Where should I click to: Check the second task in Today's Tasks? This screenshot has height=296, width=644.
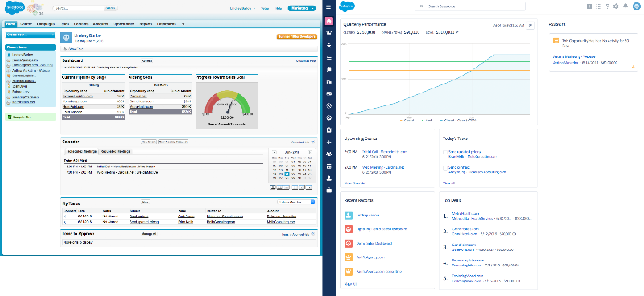click(445, 168)
